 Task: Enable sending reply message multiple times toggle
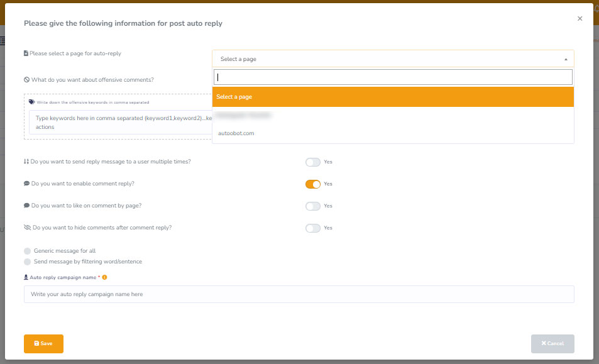tap(313, 162)
